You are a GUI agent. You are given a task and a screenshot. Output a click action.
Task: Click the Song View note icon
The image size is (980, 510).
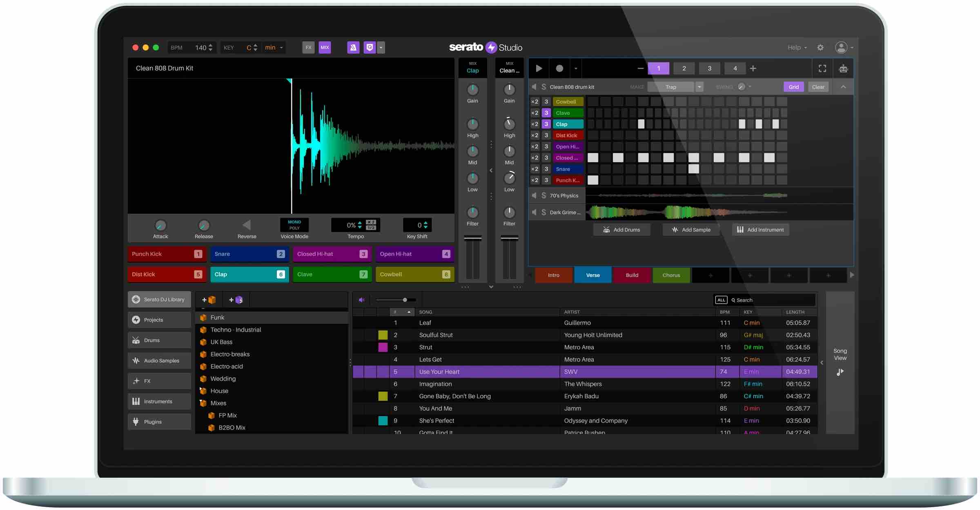coord(840,372)
